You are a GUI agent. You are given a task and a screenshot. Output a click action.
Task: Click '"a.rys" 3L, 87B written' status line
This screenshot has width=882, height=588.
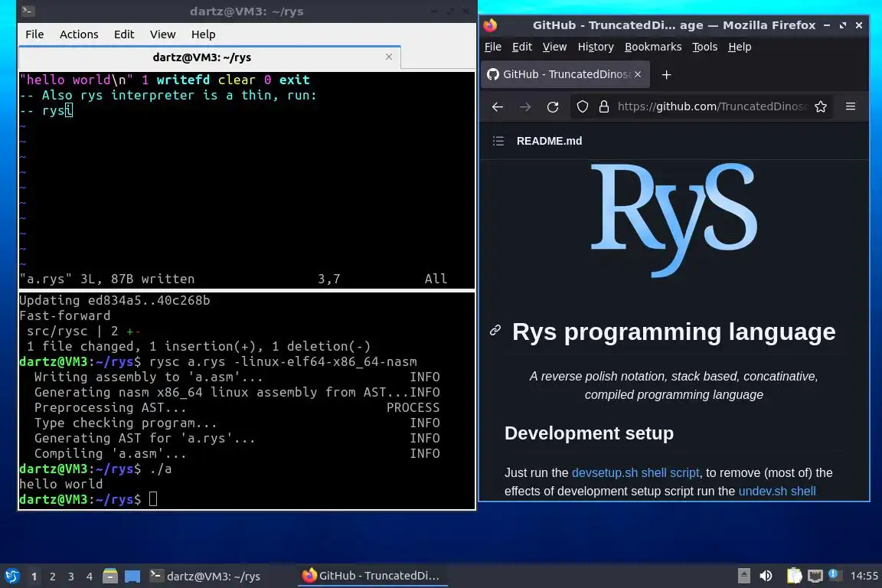click(107, 279)
